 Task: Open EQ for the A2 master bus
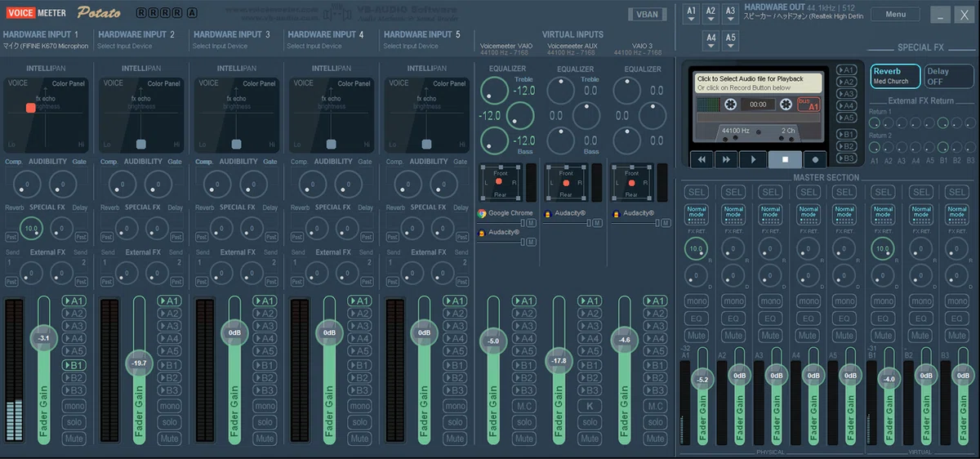pyautogui.click(x=733, y=319)
